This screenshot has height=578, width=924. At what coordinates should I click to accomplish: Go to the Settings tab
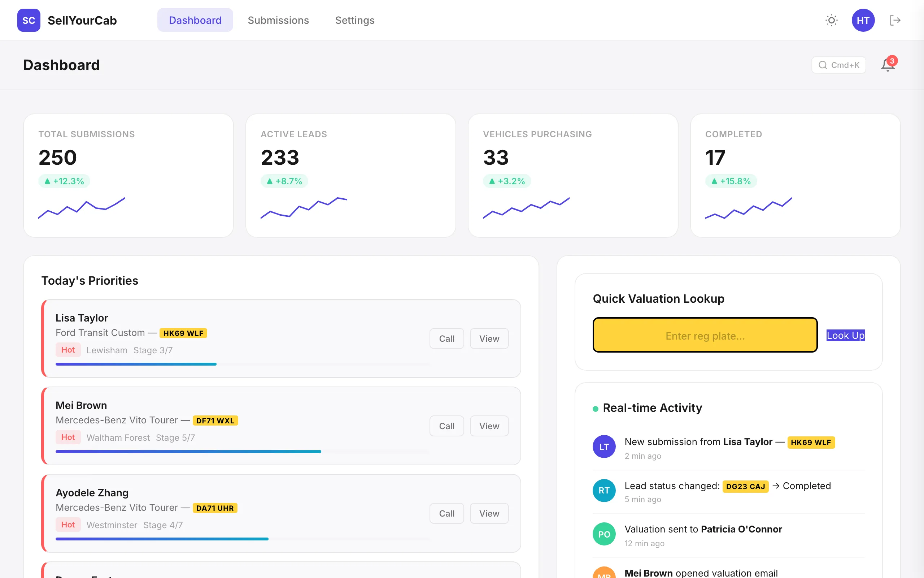(355, 20)
